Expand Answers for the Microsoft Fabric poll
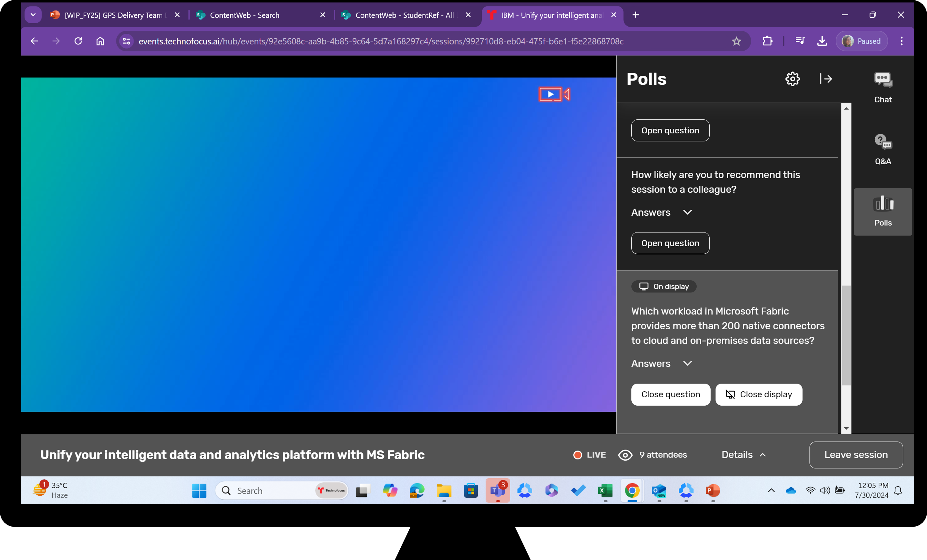 tap(662, 364)
